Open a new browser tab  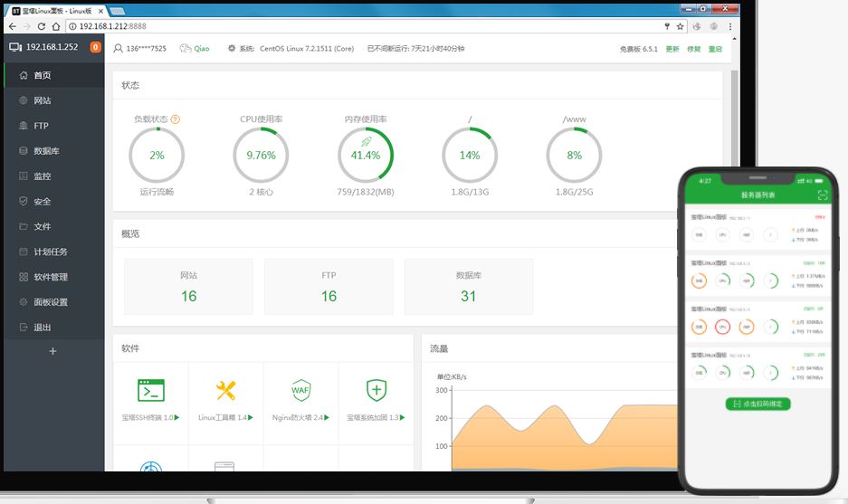pyautogui.click(x=117, y=11)
